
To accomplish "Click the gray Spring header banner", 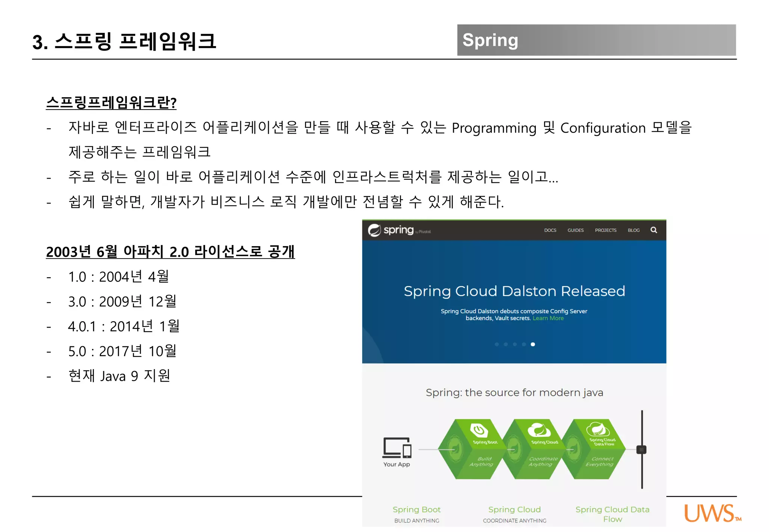I will click(x=596, y=40).
